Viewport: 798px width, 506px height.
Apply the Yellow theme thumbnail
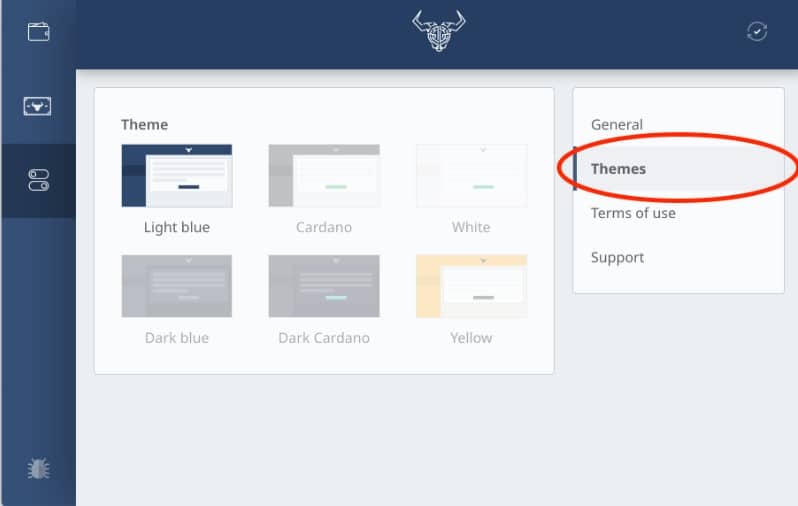pyautogui.click(x=471, y=286)
